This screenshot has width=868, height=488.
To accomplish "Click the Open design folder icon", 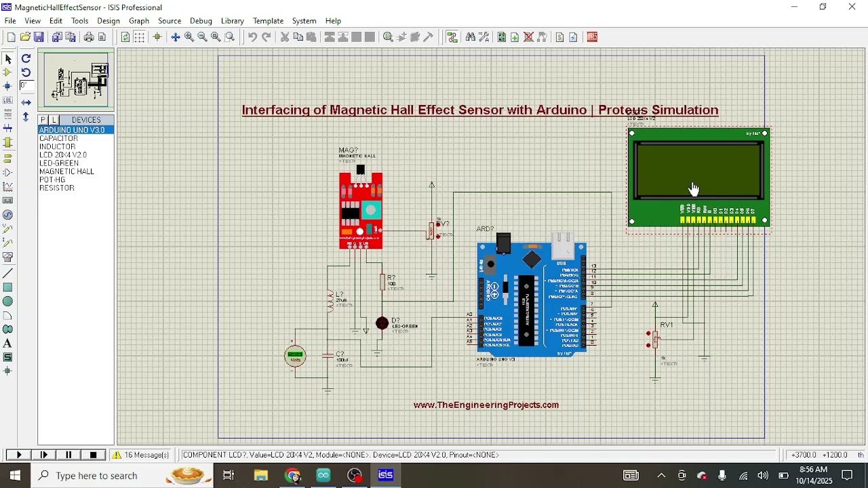I will pos(25,37).
